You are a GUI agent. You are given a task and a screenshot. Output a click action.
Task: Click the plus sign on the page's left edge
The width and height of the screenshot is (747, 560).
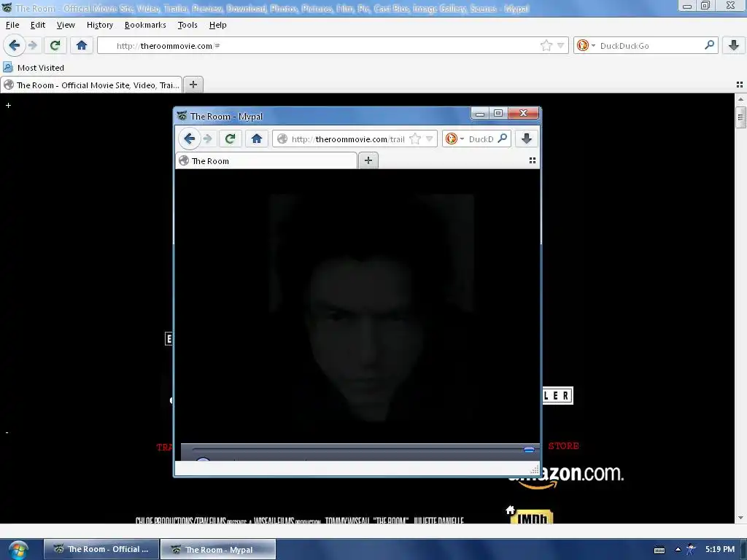point(8,105)
